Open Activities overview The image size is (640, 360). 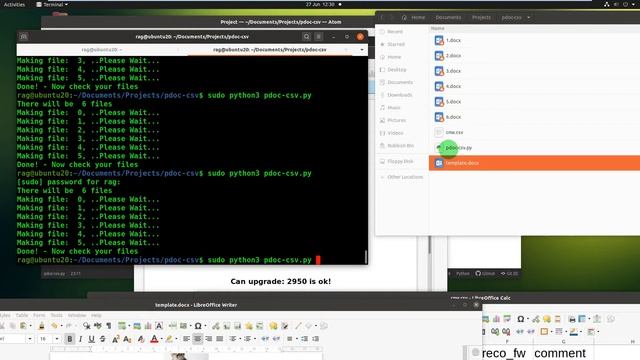[14, 4]
